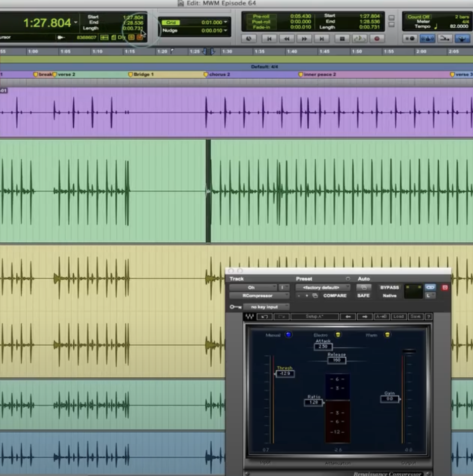Click the online/sync clock transport button
This screenshot has width=473, height=476.
coord(249,38)
